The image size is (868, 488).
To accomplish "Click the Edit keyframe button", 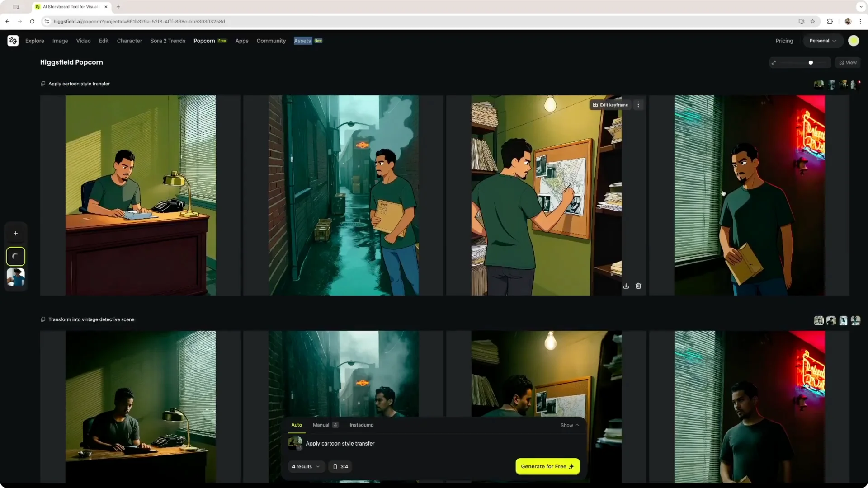I will tap(609, 104).
